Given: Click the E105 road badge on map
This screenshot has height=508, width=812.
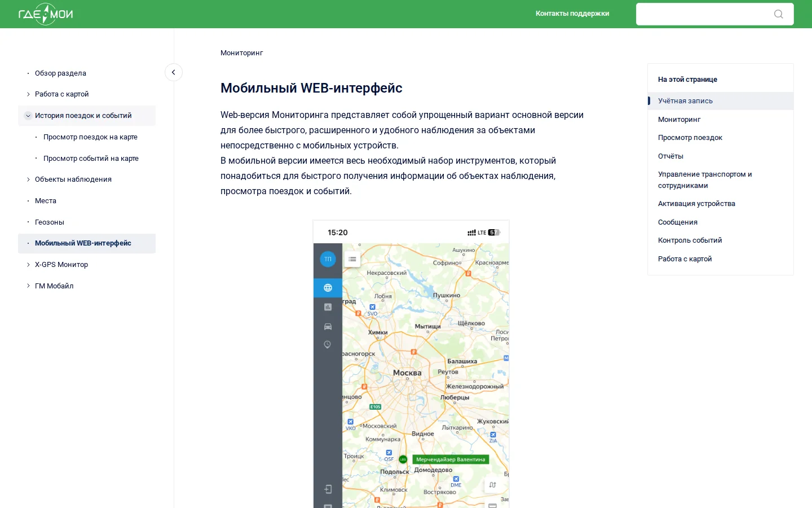Looking at the screenshot, I should pyautogui.click(x=376, y=407).
